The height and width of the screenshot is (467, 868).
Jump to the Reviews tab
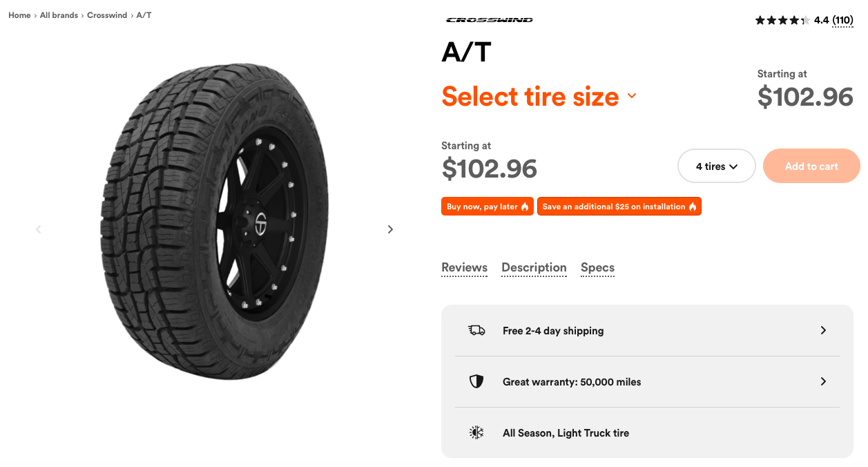click(464, 268)
